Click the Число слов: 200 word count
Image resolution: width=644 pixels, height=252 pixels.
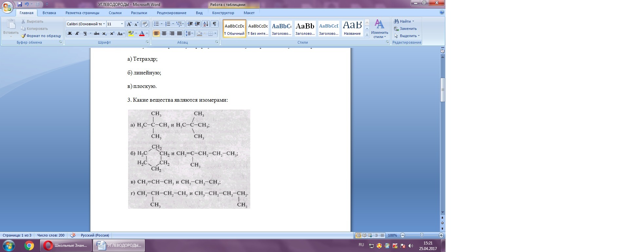click(51, 235)
